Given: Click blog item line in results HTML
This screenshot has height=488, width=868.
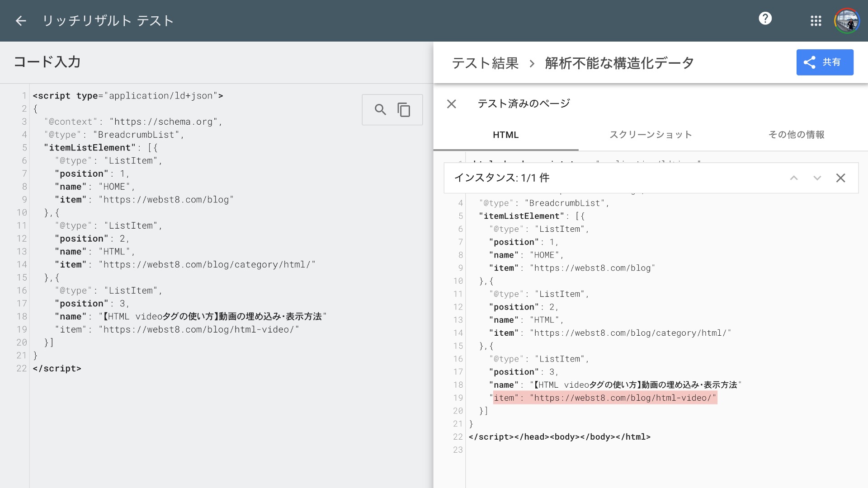Looking at the screenshot, I should (x=572, y=268).
